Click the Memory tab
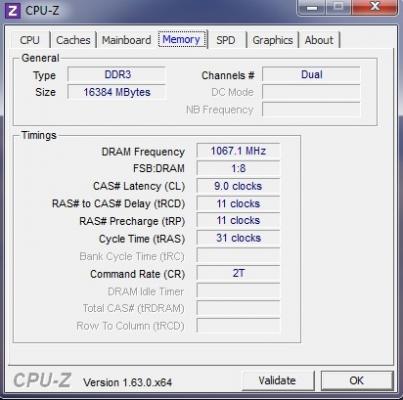403x400 pixels. pos(182,39)
